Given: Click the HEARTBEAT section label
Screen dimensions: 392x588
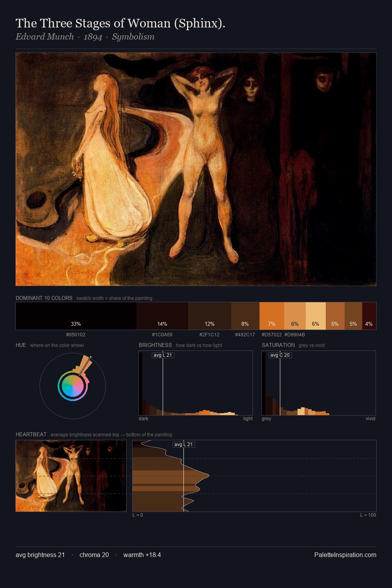Looking at the screenshot, I should 31,434.
